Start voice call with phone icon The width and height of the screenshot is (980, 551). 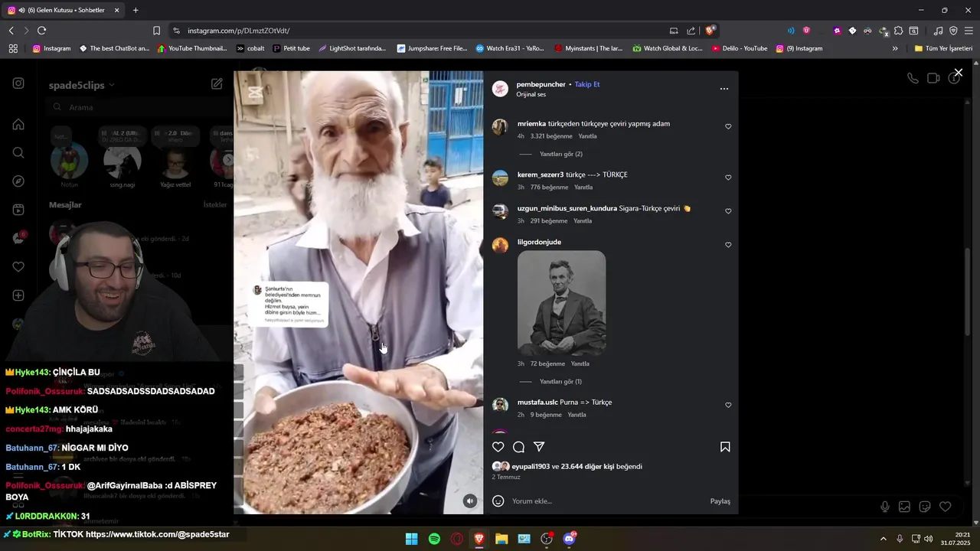913,78
